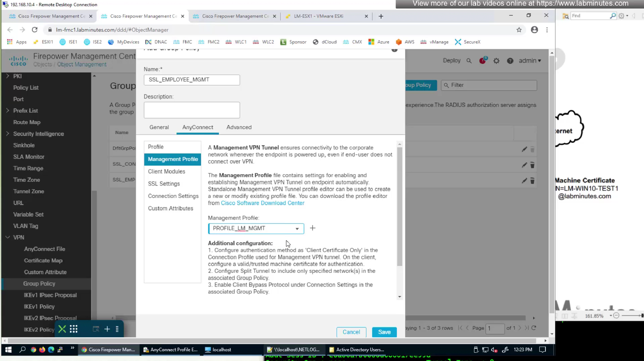Click the Description text field
The height and width of the screenshot is (361, 644).
(x=192, y=110)
